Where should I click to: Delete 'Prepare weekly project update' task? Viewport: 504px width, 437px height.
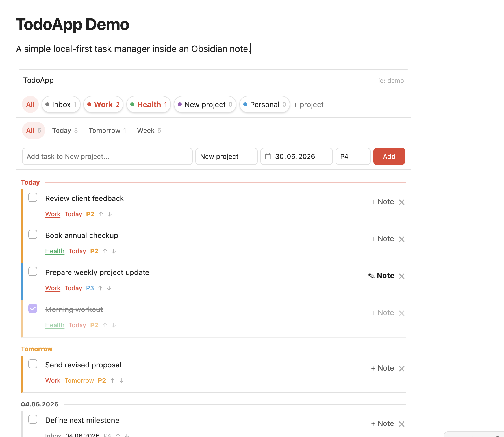402,276
